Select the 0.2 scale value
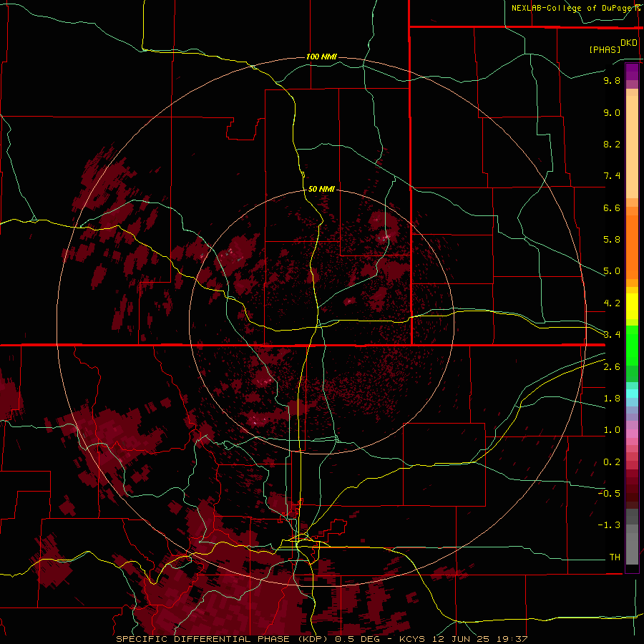The width and height of the screenshot is (644, 644). [612, 462]
